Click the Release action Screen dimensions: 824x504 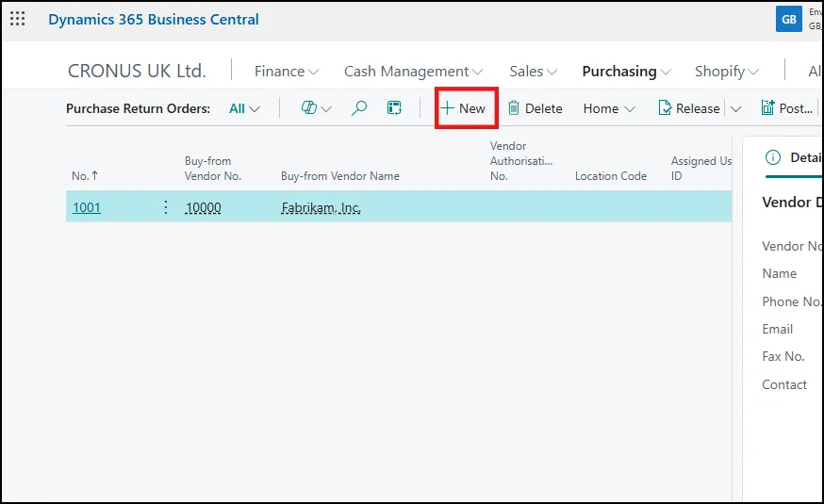(x=689, y=108)
